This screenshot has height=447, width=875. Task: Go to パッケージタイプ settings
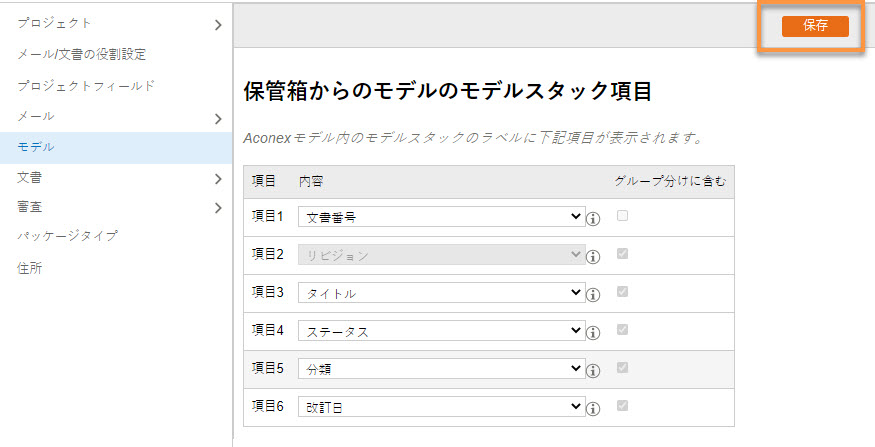[x=67, y=235]
